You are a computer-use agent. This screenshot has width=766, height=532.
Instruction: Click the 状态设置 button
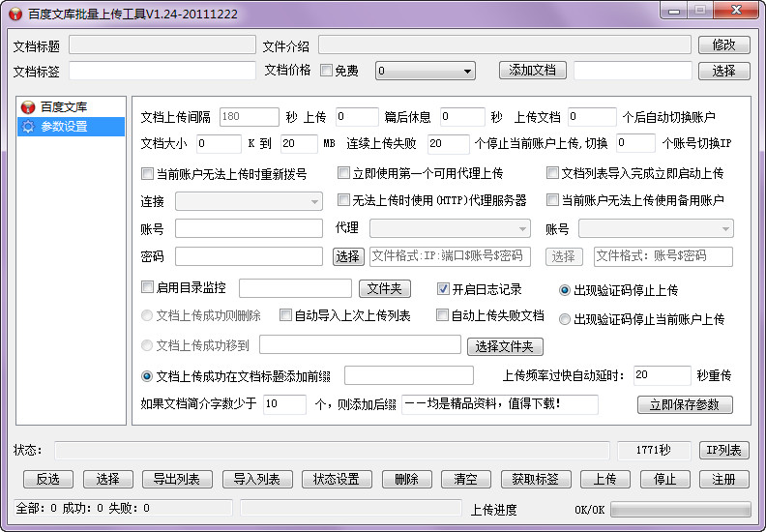point(337,479)
